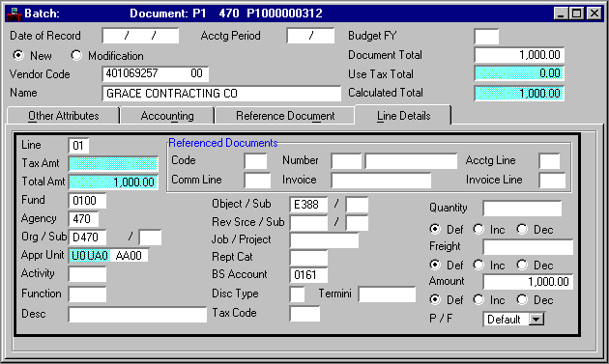The width and height of the screenshot is (609, 364).
Task: Click the application icon in title bar
Action: click(14, 14)
